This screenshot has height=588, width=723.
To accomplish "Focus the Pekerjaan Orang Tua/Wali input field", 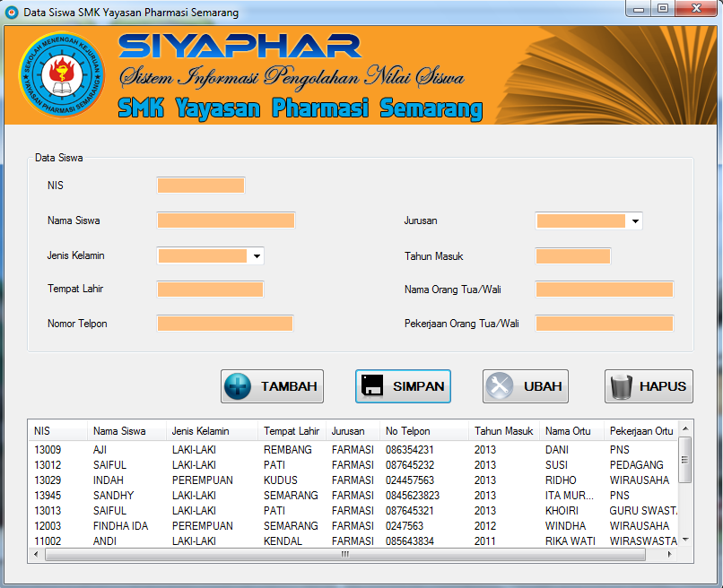I will click(605, 324).
